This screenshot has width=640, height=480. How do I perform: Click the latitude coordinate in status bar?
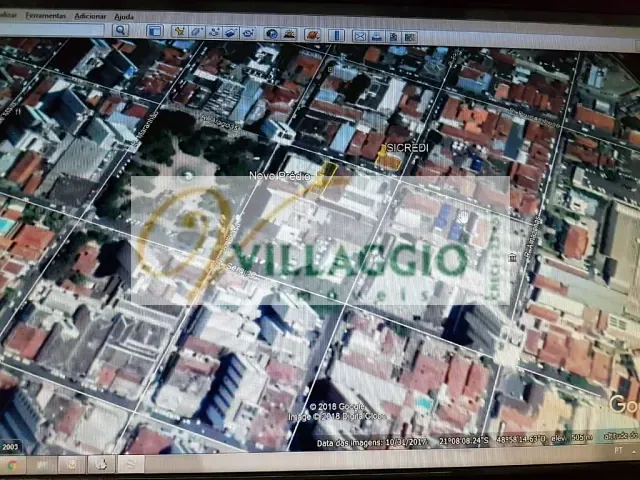463,441
